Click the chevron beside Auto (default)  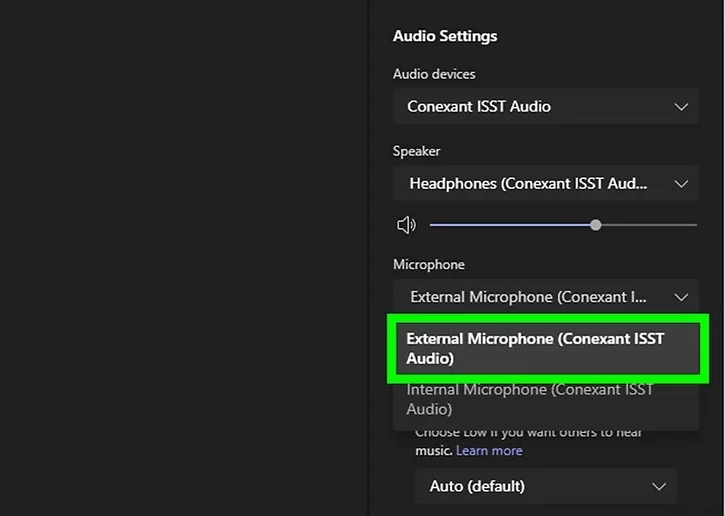tap(658, 486)
